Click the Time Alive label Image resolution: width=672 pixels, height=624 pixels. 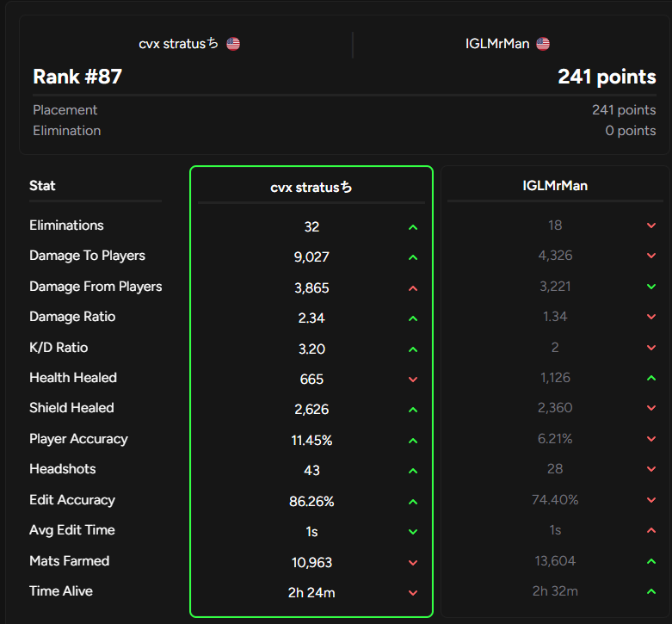point(61,591)
